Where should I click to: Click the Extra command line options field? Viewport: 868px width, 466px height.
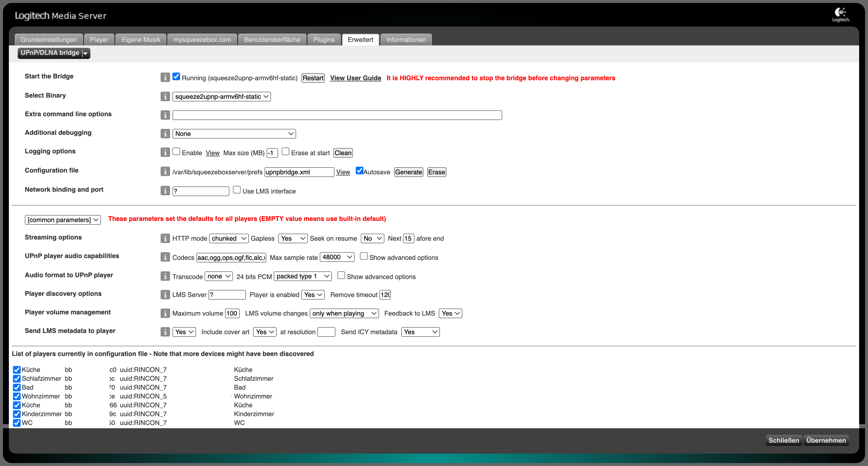coord(337,115)
